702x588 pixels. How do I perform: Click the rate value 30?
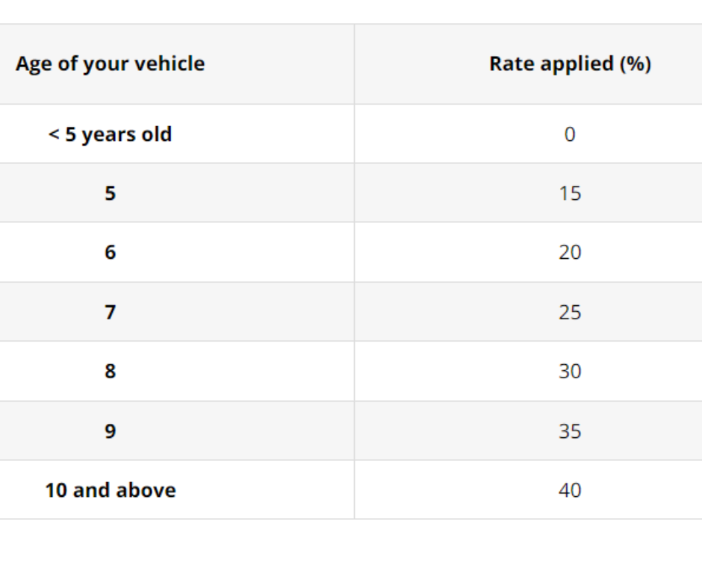coord(570,371)
